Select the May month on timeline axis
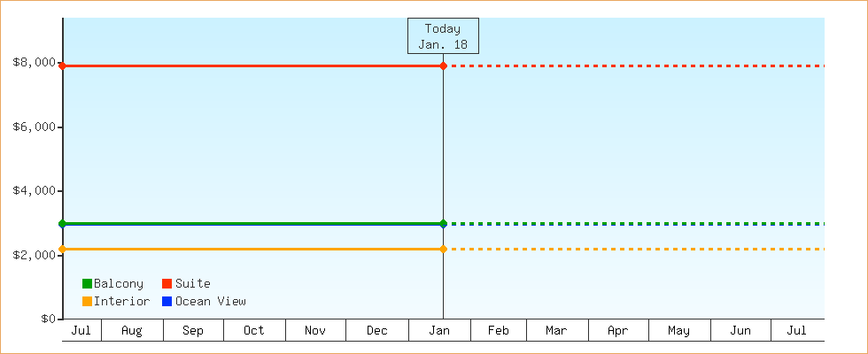Screen dimensions: 868x354 coord(679,331)
